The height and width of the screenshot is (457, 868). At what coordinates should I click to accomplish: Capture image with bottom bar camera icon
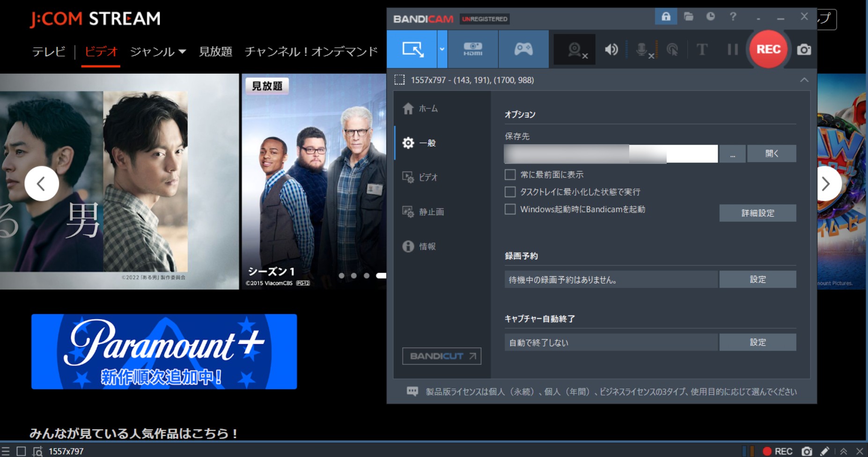807,451
